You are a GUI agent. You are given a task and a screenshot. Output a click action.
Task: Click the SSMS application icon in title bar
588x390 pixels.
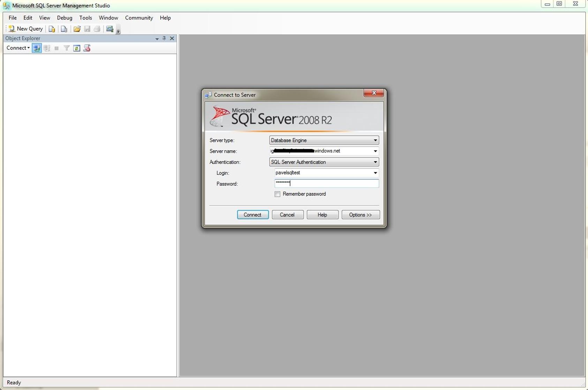(x=6, y=6)
